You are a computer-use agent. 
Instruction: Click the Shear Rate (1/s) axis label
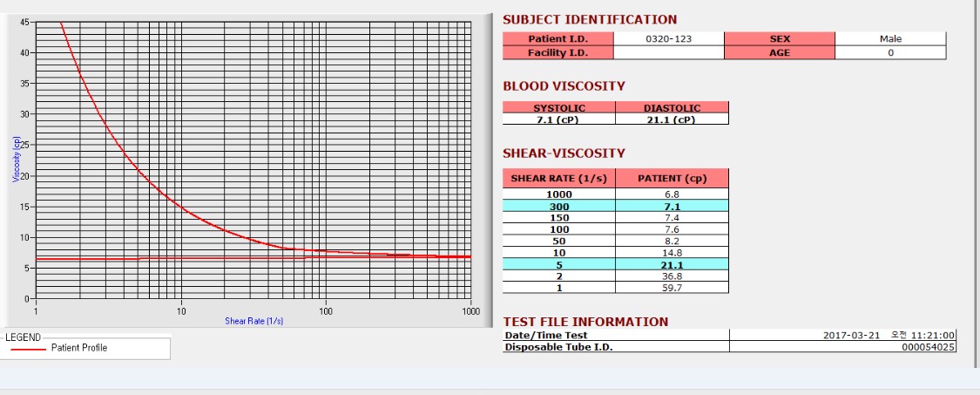[x=253, y=321]
